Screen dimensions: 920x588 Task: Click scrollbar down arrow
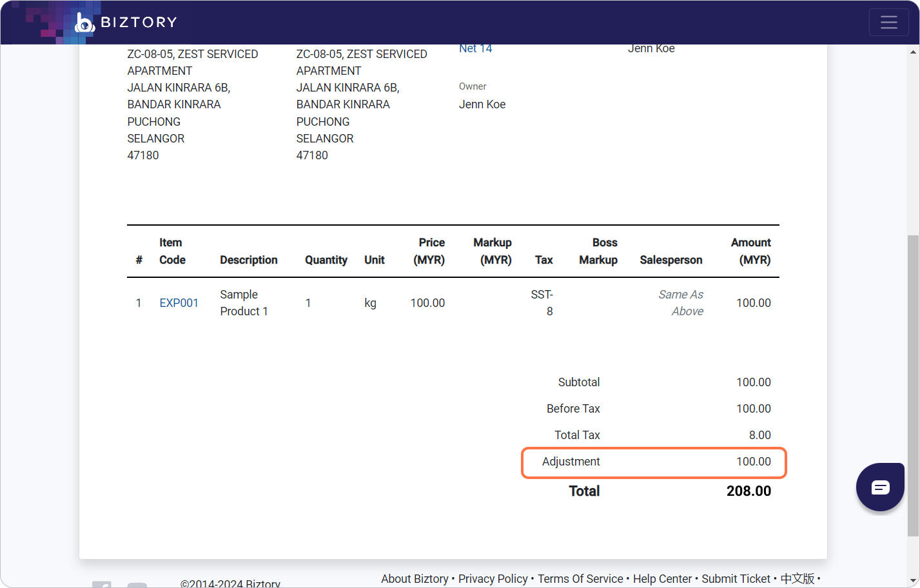pyautogui.click(x=913, y=581)
